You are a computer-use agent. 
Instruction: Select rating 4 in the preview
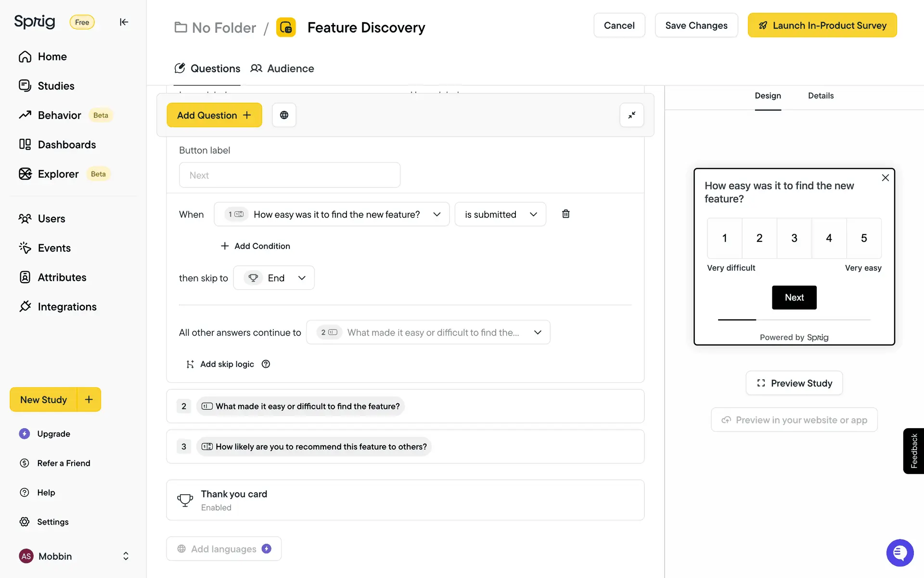coord(829,238)
